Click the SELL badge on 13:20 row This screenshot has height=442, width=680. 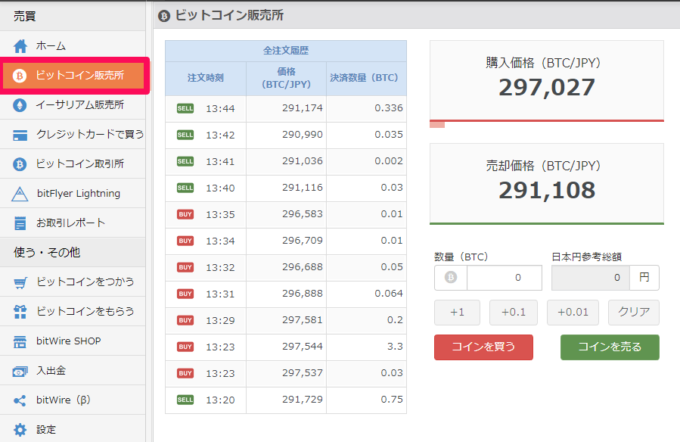pos(185,399)
